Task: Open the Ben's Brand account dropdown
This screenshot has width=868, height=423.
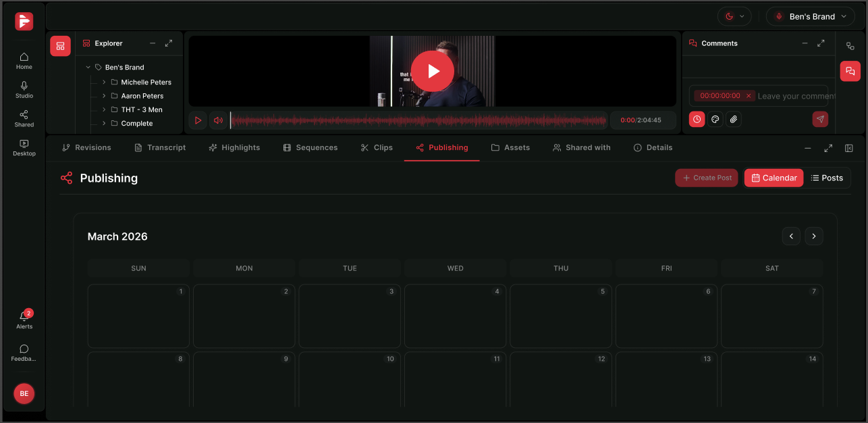Action: tap(810, 16)
